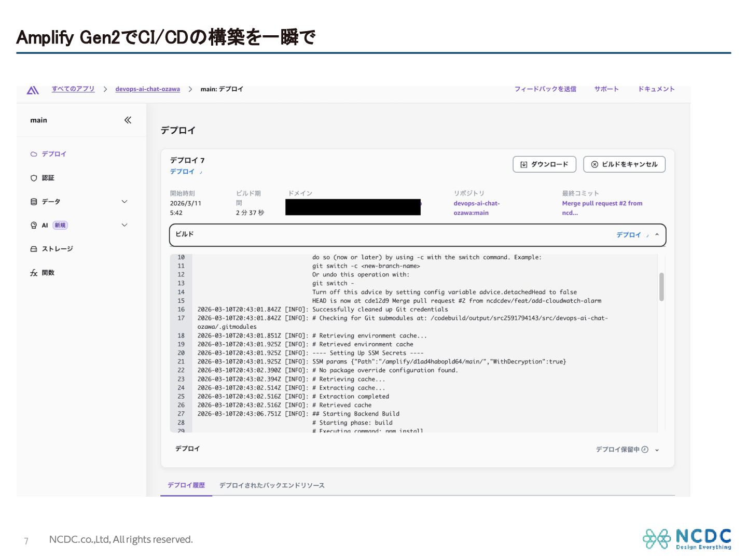The width and height of the screenshot is (747, 560).
Task: Expand the AI submenu chevron
Action: [x=125, y=225]
